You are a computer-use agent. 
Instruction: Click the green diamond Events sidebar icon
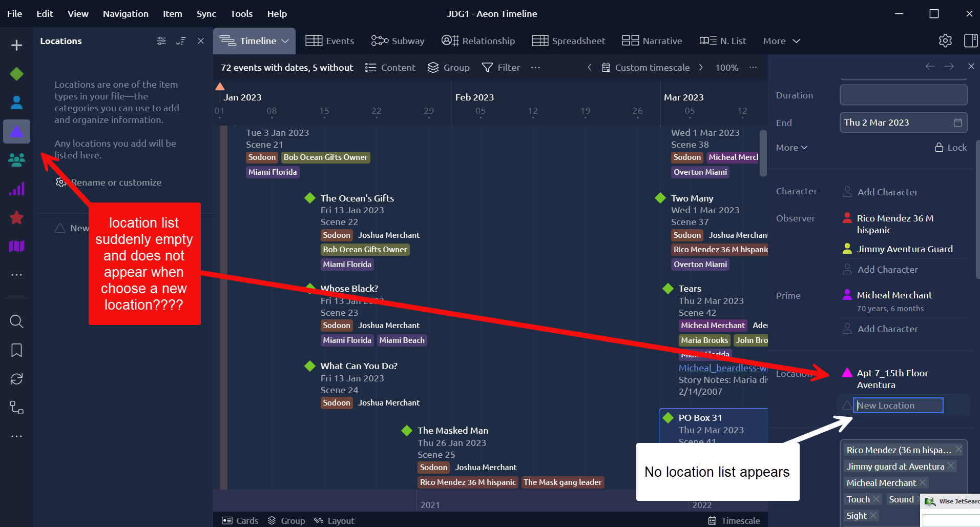click(16, 74)
